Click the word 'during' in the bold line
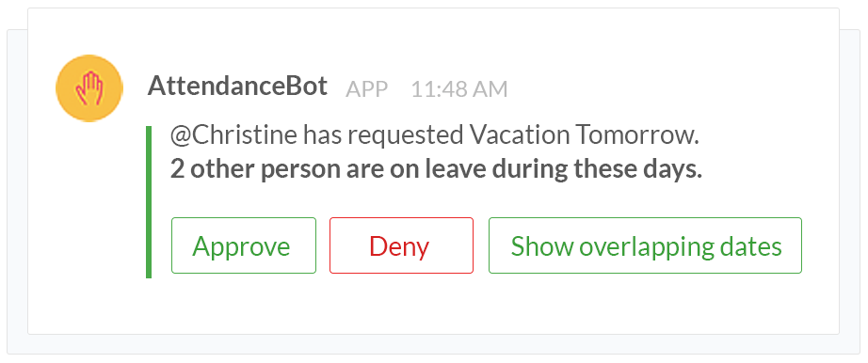 pyautogui.click(x=530, y=169)
